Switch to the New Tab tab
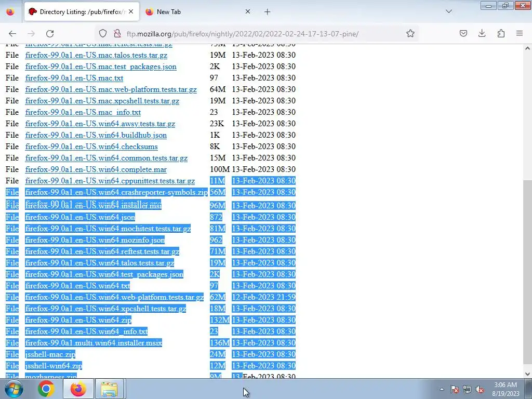532x399 pixels. tap(198, 11)
